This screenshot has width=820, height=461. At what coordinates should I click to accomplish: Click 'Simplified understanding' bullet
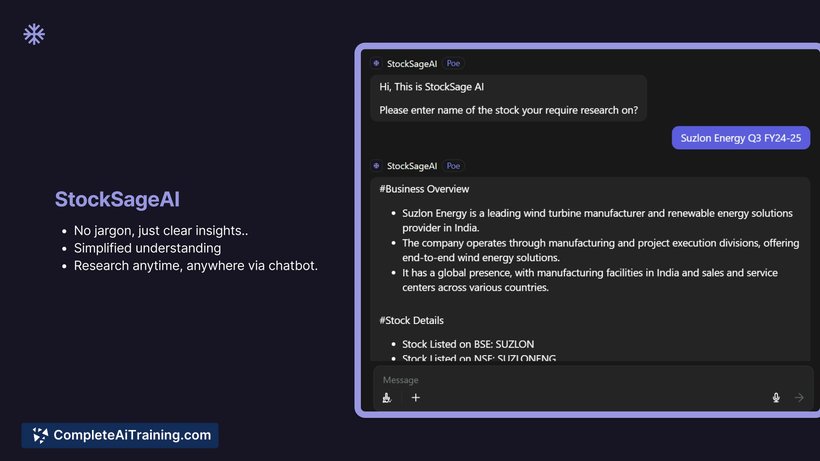(x=147, y=248)
